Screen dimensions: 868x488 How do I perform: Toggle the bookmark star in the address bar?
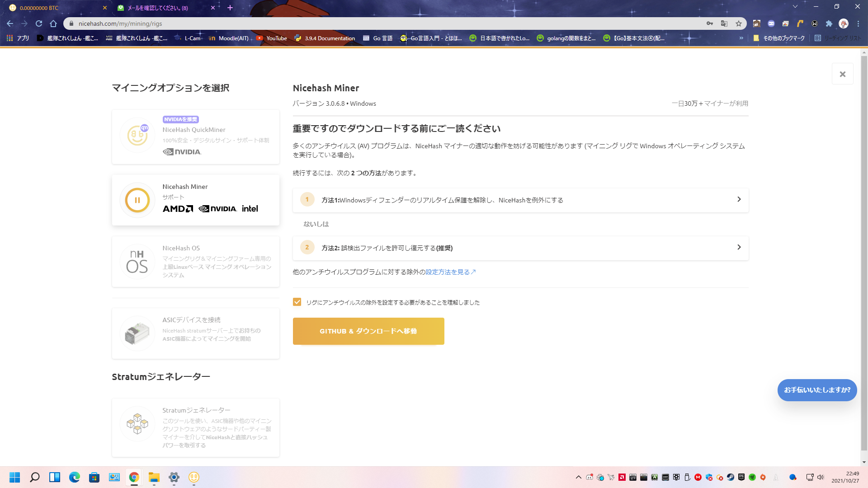[739, 23]
